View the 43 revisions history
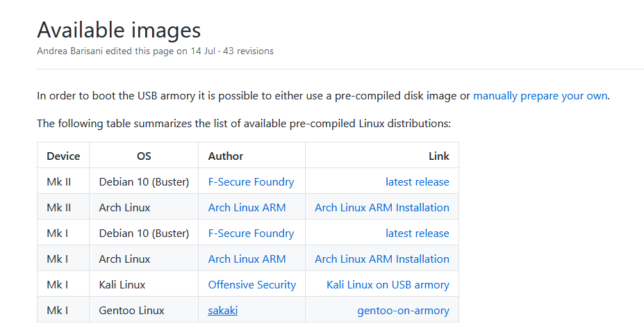644x335 pixels. [248, 51]
